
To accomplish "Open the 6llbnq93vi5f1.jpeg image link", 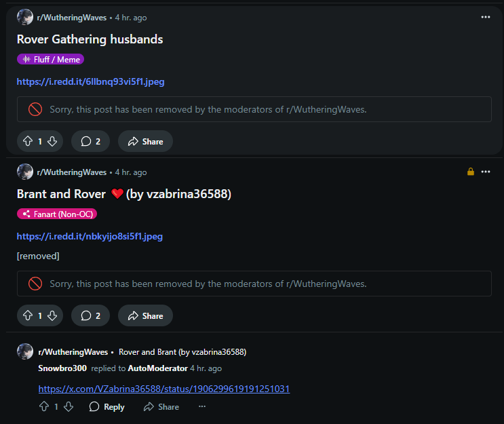I will 90,81.
